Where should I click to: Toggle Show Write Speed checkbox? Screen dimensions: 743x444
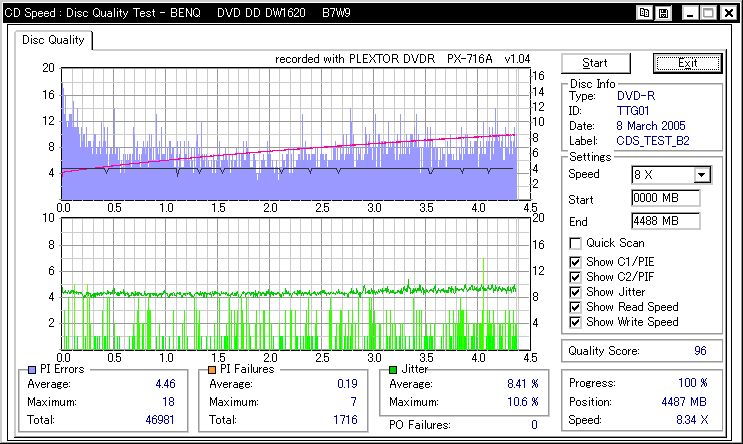click(575, 322)
